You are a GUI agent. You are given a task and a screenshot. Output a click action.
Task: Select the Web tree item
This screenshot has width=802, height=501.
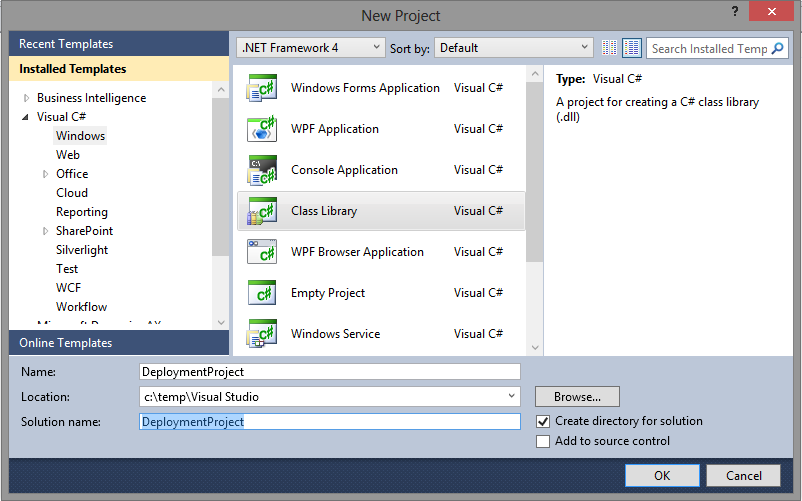click(68, 155)
